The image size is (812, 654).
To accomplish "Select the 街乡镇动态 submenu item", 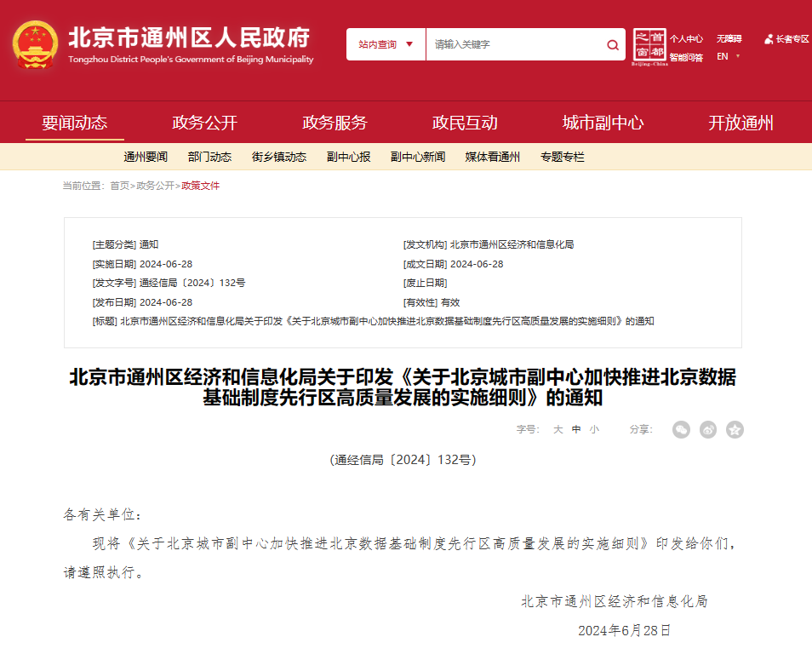I will 279,157.
